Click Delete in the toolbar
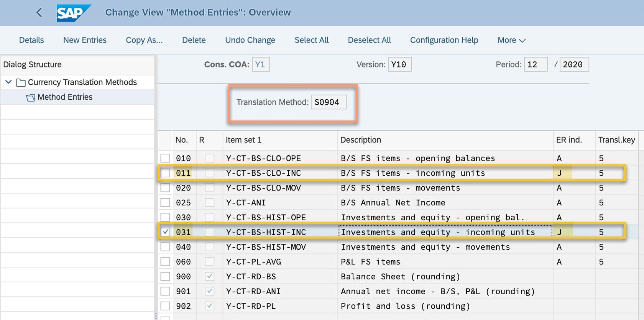This screenshot has height=320, width=644. click(194, 40)
